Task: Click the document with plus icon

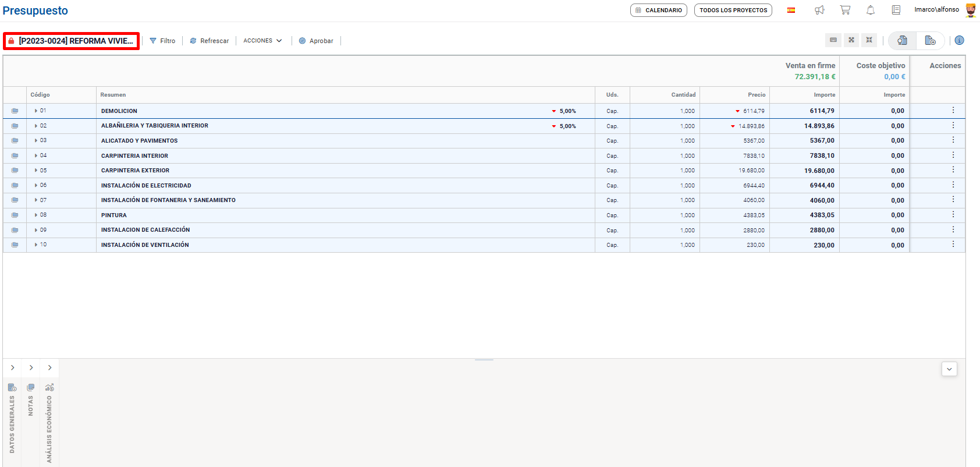Action: (x=930, y=40)
